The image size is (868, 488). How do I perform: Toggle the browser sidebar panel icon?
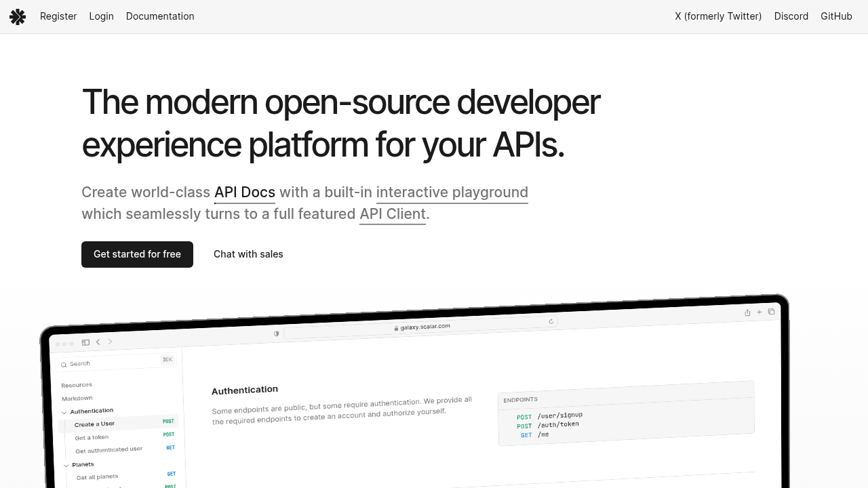point(85,342)
